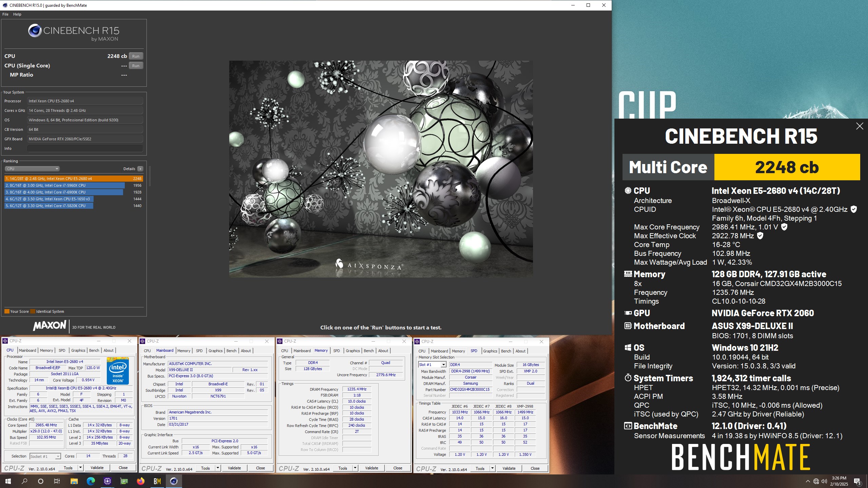
Task: Click Close button in CPU-Z SPD window
Action: click(x=535, y=468)
